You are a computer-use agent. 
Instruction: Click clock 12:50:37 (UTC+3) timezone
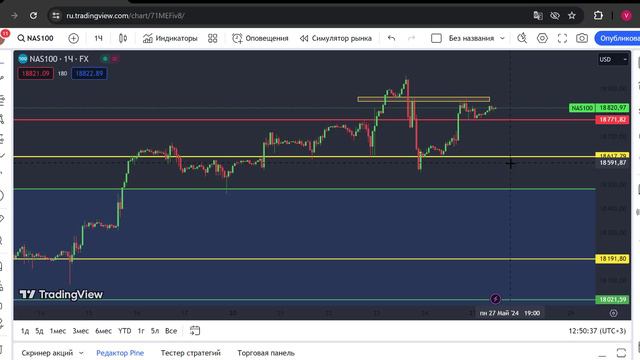pos(597,331)
